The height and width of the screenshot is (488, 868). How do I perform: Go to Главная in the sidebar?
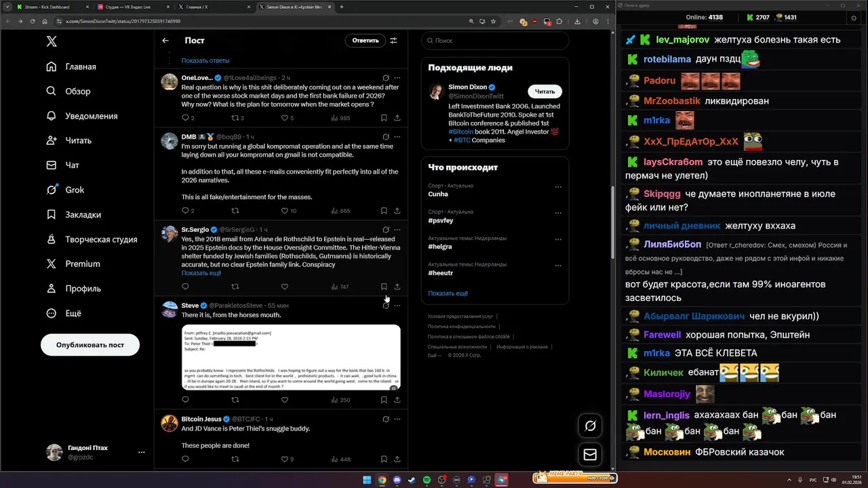(71, 66)
